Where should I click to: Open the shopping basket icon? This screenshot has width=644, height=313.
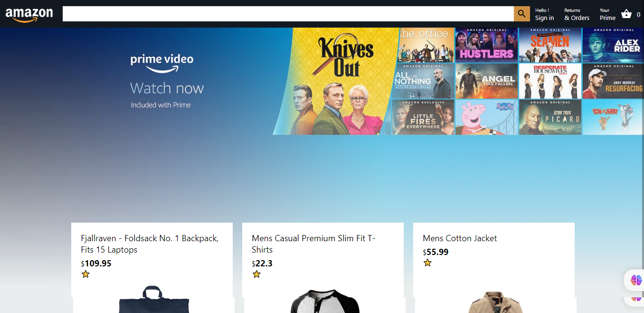(626, 14)
